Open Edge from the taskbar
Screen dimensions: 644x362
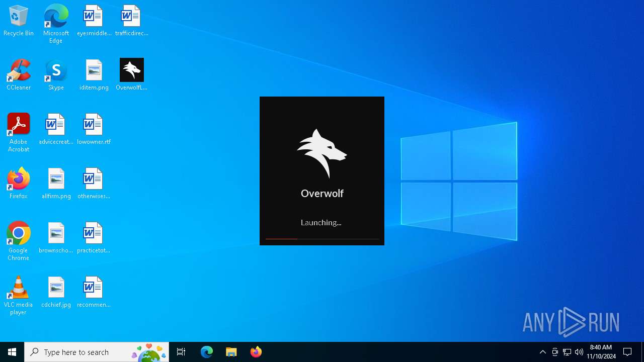tap(207, 352)
